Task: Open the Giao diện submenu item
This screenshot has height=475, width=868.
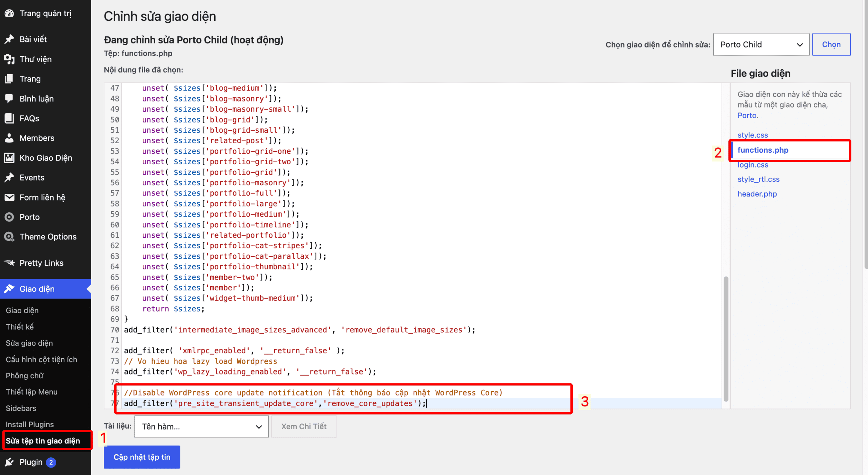Action: (22, 310)
